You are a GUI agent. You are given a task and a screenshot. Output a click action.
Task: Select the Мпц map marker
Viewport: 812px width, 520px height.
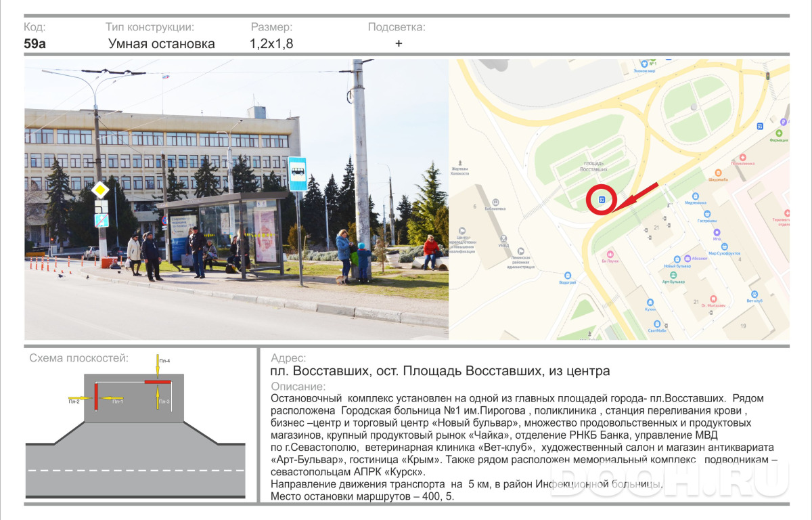(x=717, y=232)
